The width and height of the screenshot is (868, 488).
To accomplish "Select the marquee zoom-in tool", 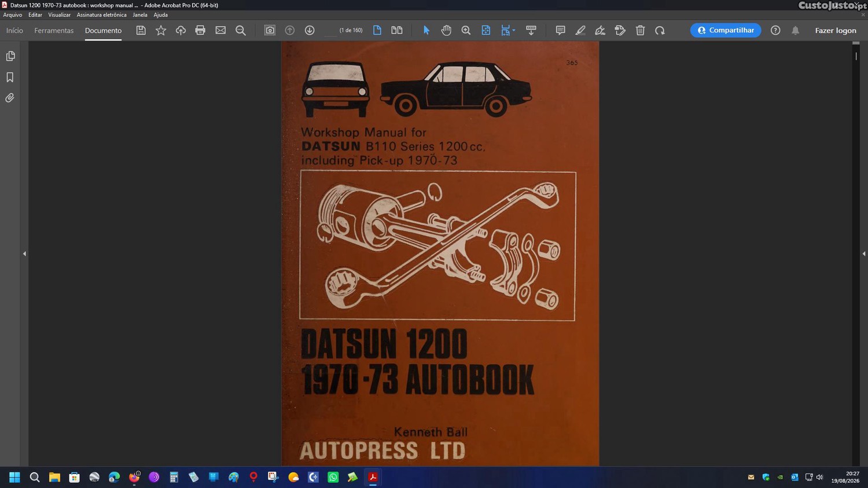I will [x=466, y=30].
